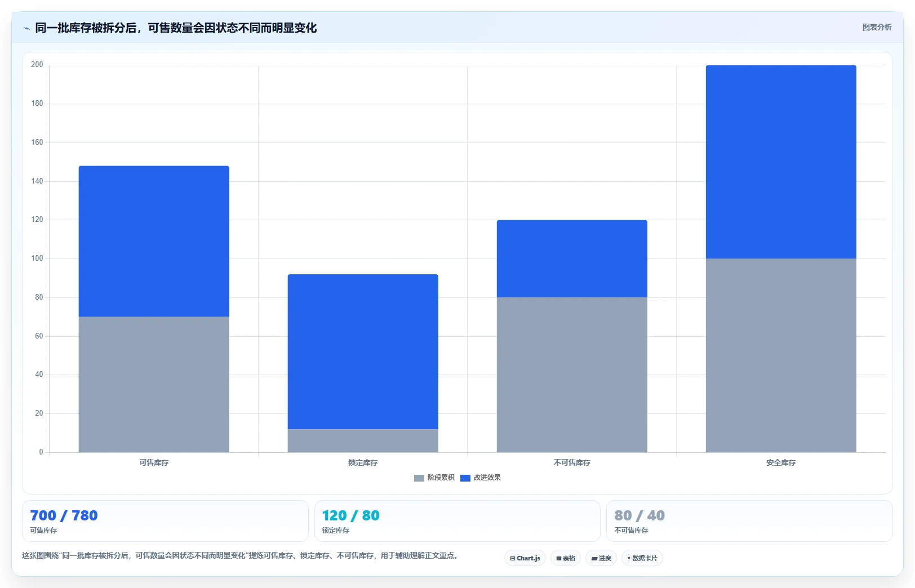Open the 700 / 780 可售库存 data card
915x588 pixels.
coord(165,521)
